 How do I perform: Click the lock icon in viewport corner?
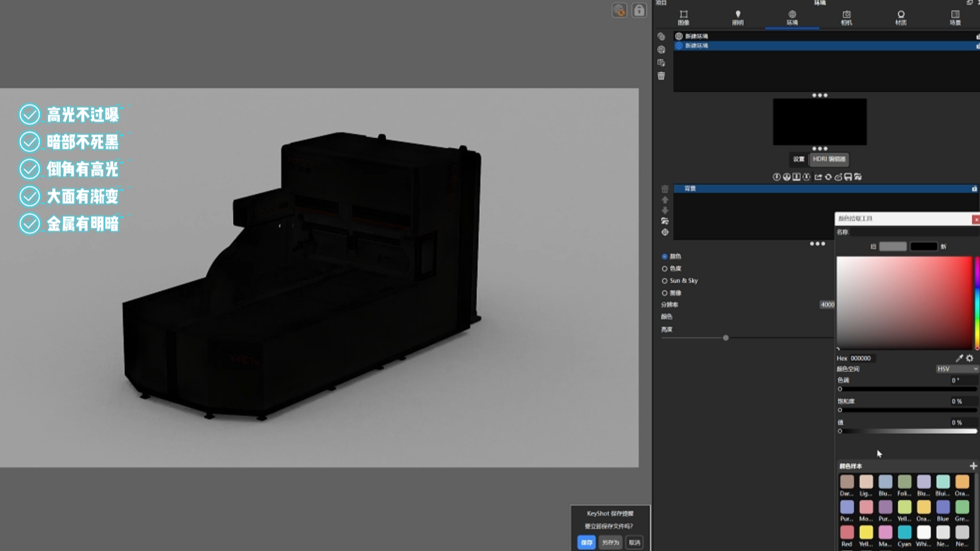639,10
